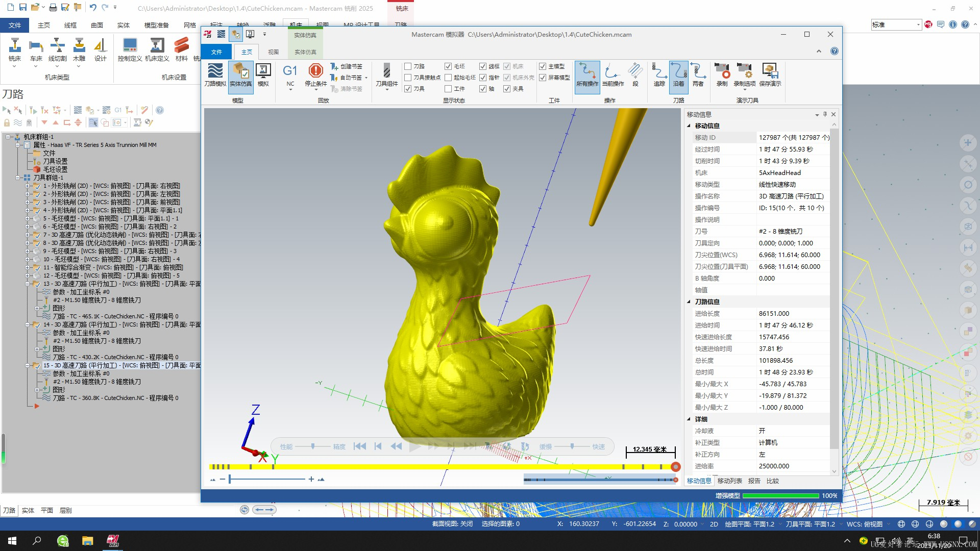This screenshot has height=551, width=980.
Task: Uncheck the 毛坯 stock display checkbox
Action: (x=448, y=66)
